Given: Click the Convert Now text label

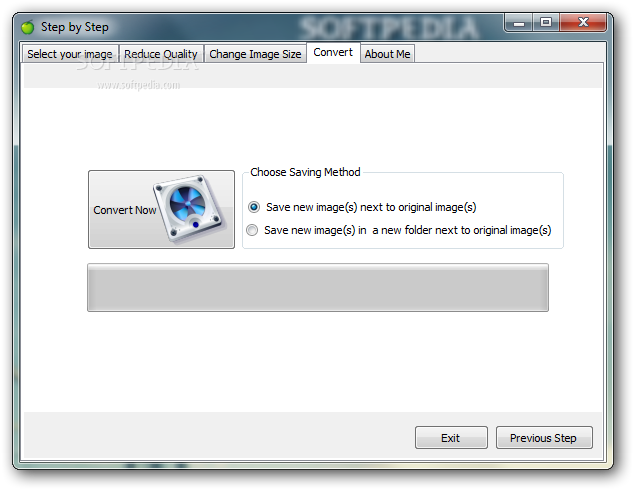Looking at the screenshot, I should [125, 210].
